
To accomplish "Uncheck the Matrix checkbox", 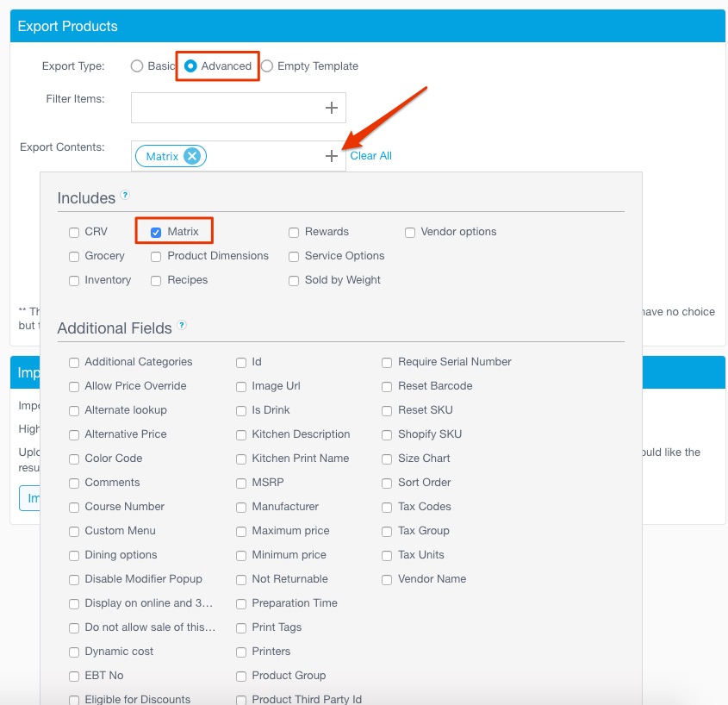I will (x=156, y=232).
